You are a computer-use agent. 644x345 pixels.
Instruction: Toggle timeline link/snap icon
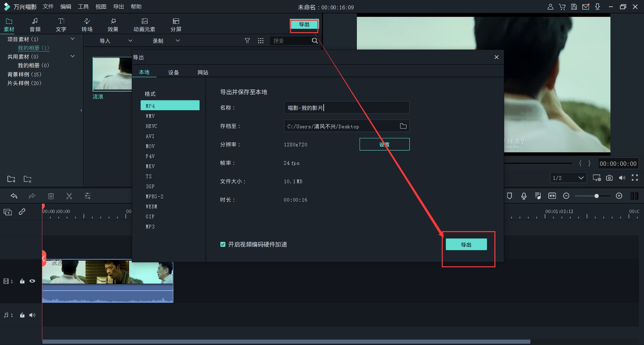click(x=22, y=212)
